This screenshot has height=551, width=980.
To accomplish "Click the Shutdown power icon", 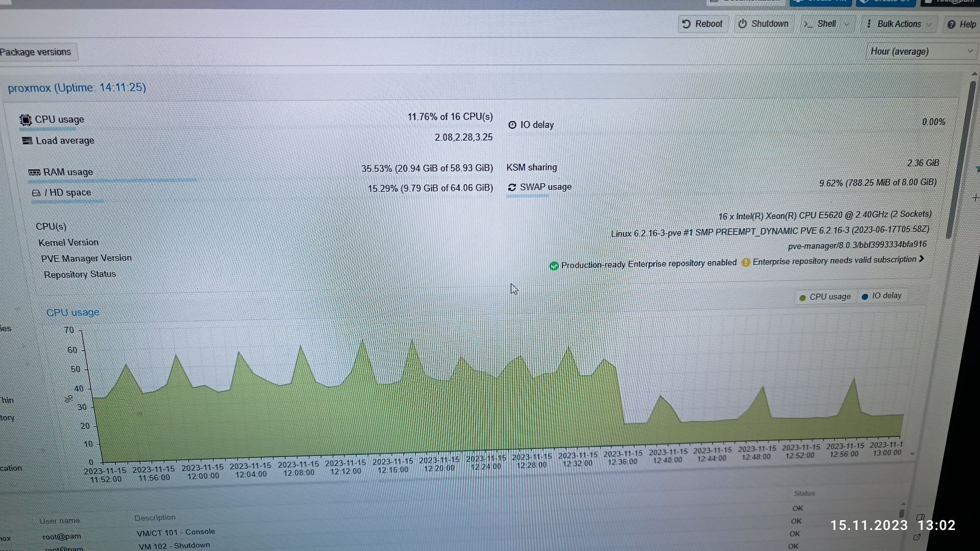I will (x=742, y=24).
